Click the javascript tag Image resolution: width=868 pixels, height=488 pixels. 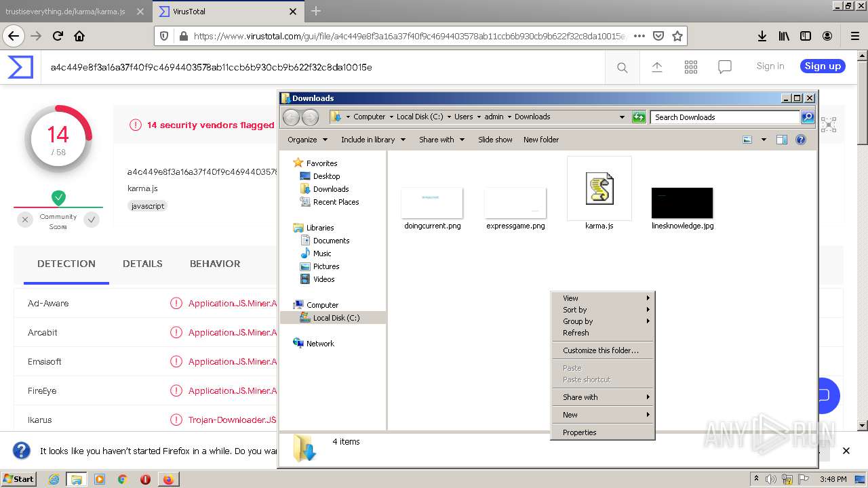147,206
